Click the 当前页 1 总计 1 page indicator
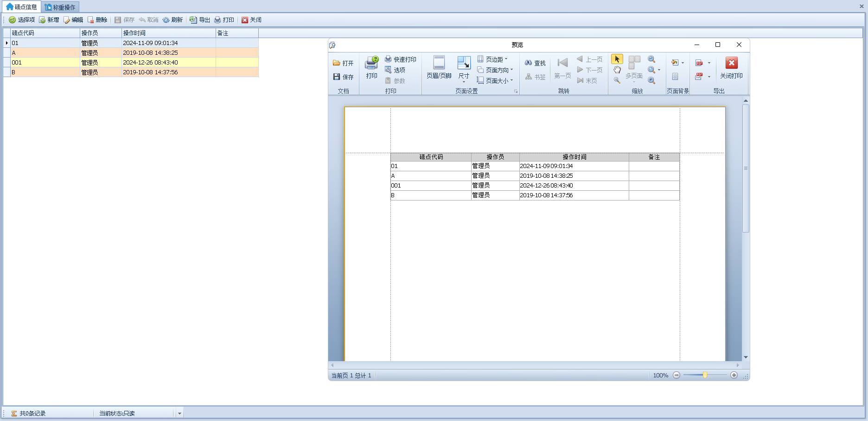Viewport: 868px width, 421px height. [351, 376]
